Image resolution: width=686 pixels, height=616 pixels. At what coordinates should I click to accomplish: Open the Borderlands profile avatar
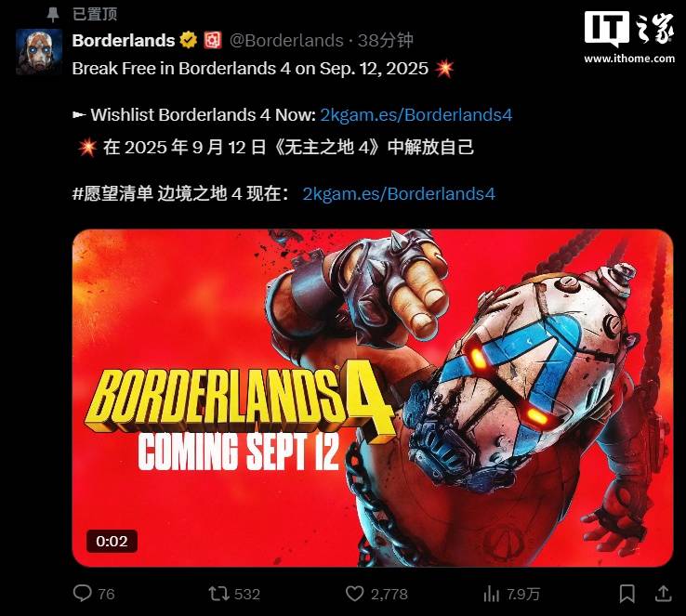39,52
